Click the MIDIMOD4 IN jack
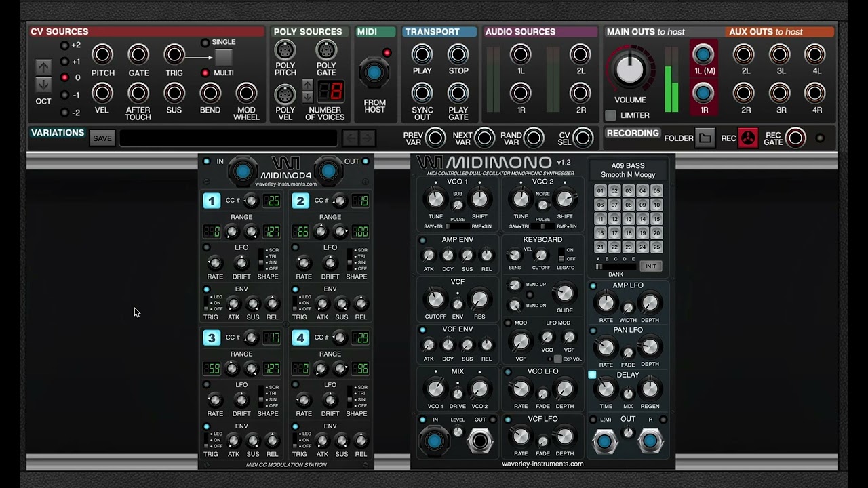The image size is (868, 488). tap(243, 171)
